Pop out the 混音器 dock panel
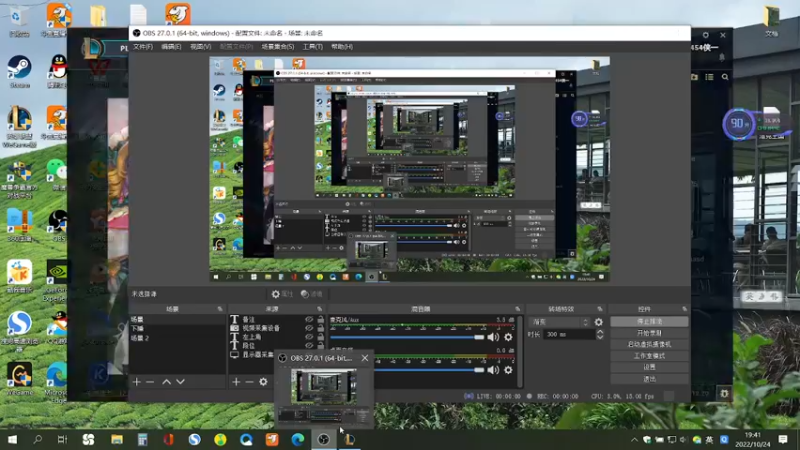Image resolution: width=800 pixels, height=450 pixels. 517,309
